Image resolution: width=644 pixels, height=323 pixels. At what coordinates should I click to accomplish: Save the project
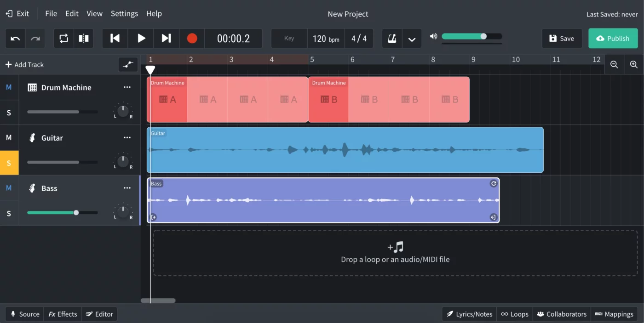pyautogui.click(x=562, y=39)
